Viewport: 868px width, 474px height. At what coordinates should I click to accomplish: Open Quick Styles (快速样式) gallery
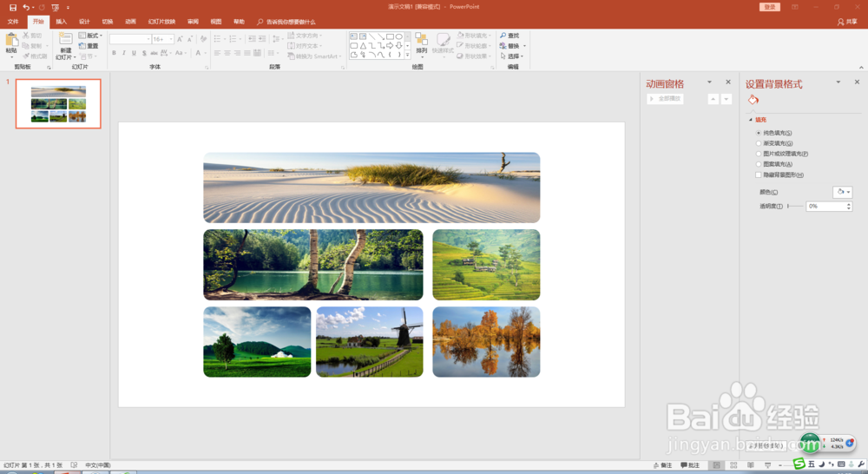point(443,43)
